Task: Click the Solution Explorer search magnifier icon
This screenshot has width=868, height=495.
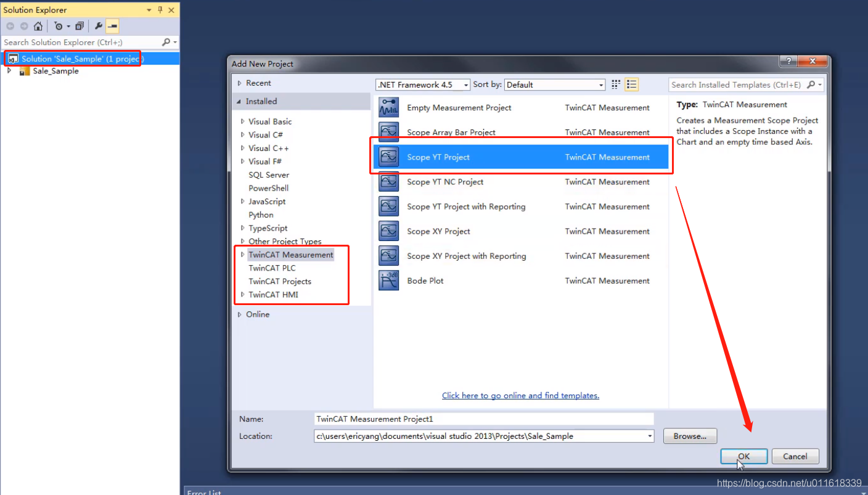Action: point(166,42)
